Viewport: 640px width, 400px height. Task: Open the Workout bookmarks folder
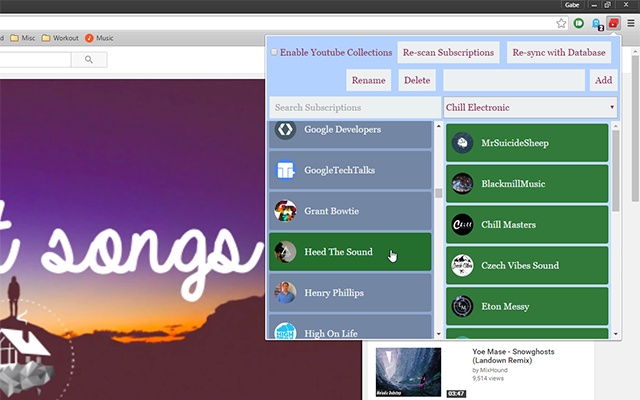[60, 38]
